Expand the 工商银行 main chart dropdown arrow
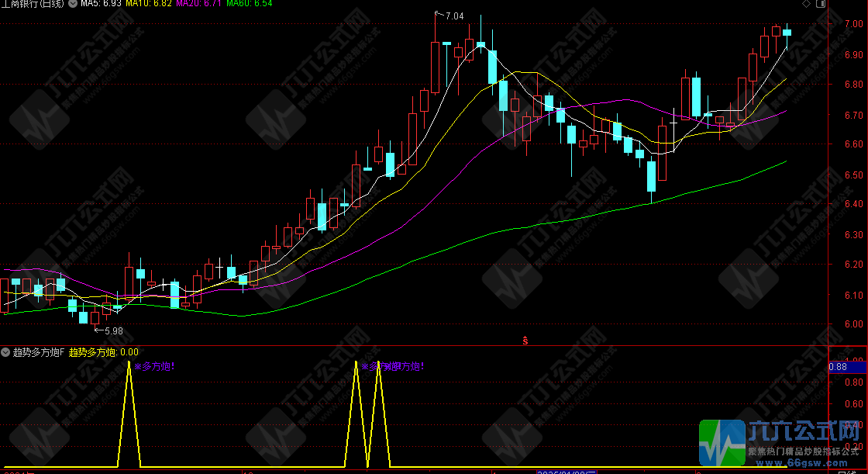868x474 pixels. [73, 5]
